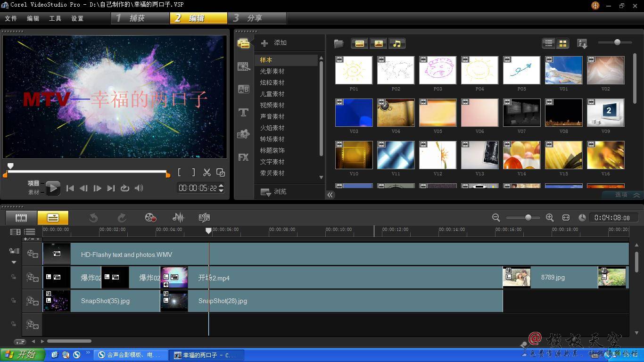Open the Filter FX library icon
This screenshot has height=362, width=644.
(243, 157)
